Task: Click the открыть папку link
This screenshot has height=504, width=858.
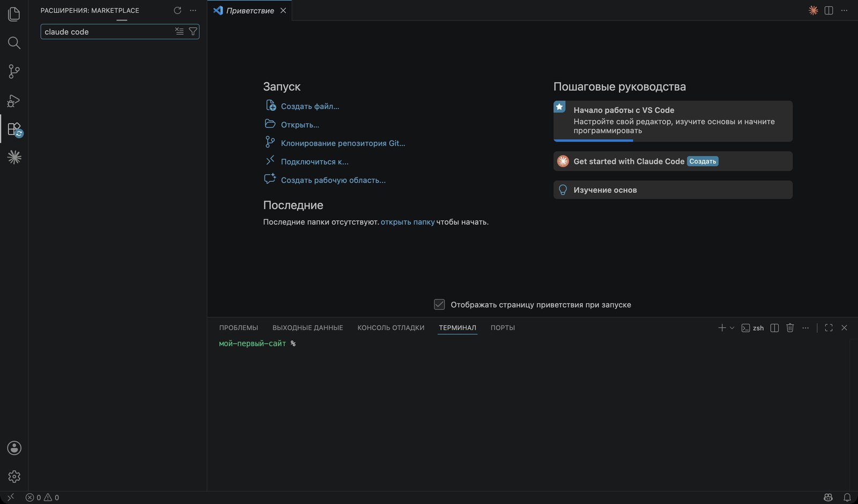Action: pyautogui.click(x=408, y=222)
